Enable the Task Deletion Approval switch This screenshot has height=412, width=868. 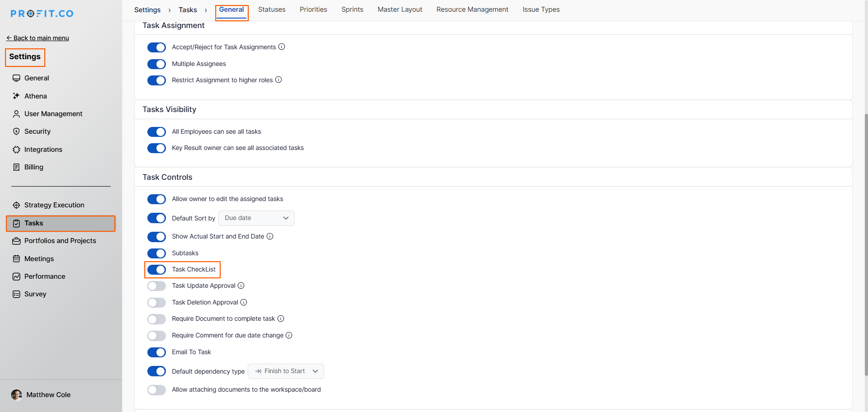[156, 303]
